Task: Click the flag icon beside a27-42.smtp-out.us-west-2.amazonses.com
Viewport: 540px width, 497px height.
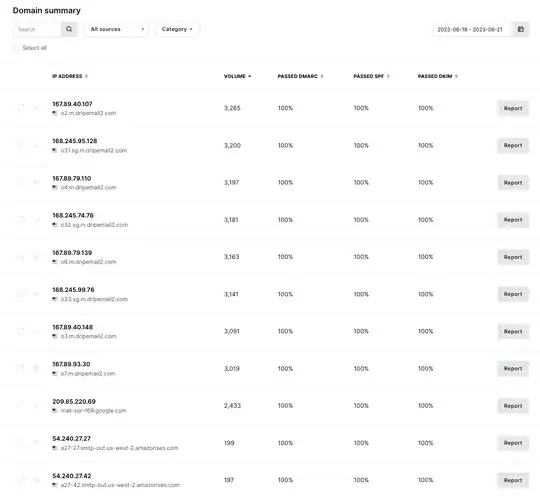Action: tap(54, 485)
